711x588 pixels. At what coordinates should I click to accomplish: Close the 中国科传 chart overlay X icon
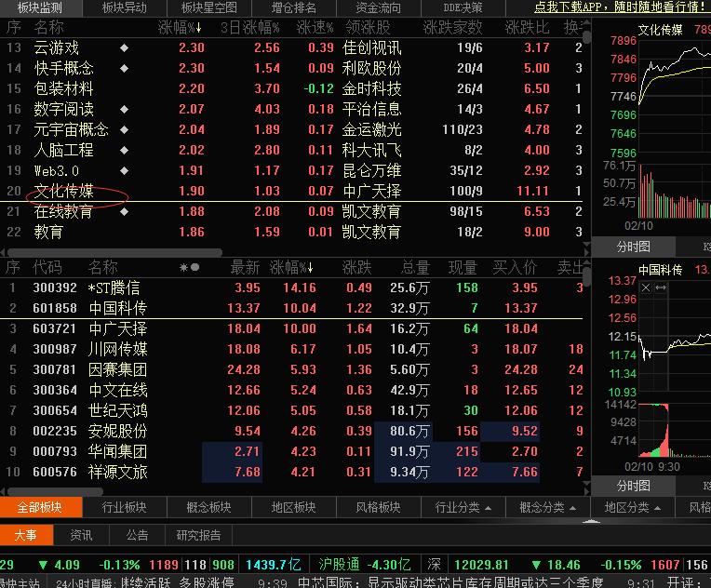tap(646, 287)
